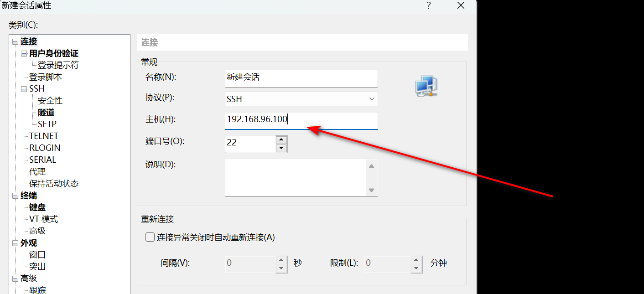Select SFTP in the category tree
Image resolution: width=644 pixels, height=294 pixels.
[x=47, y=124]
